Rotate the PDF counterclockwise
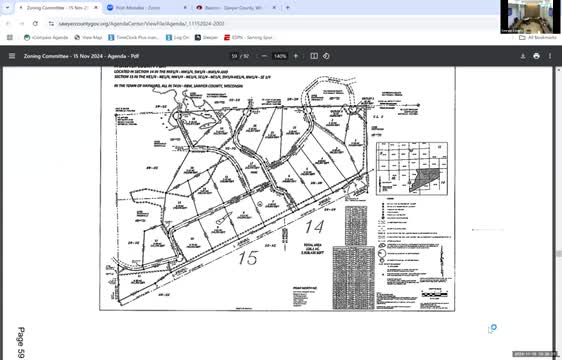The width and height of the screenshot is (562, 360). (326, 56)
